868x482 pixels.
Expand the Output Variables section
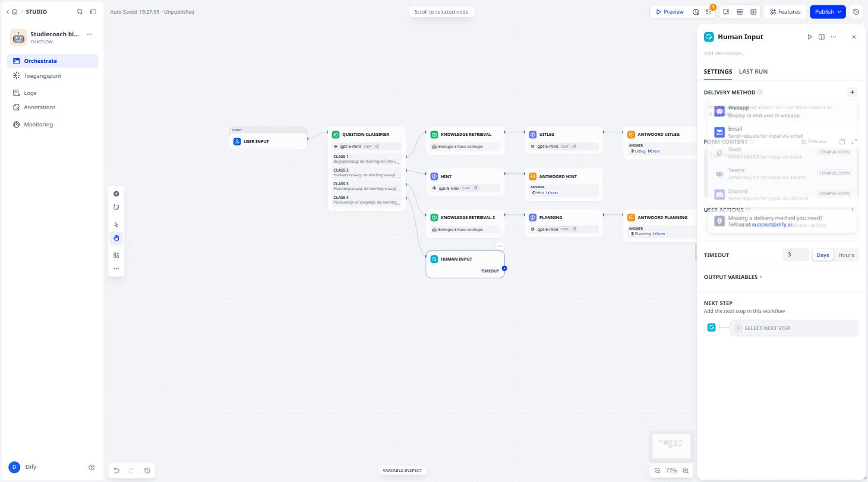pyautogui.click(x=733, y=277)
